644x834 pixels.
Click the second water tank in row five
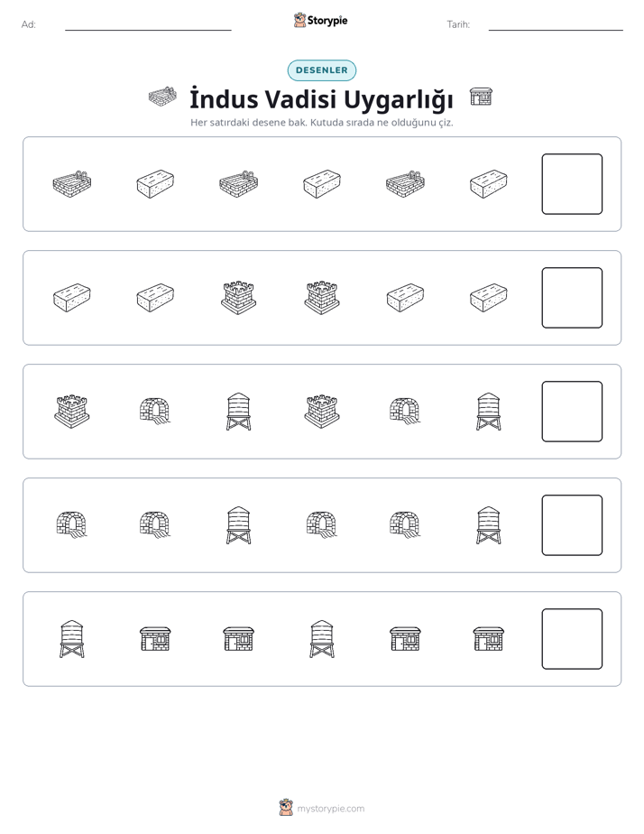click(322, 639)
